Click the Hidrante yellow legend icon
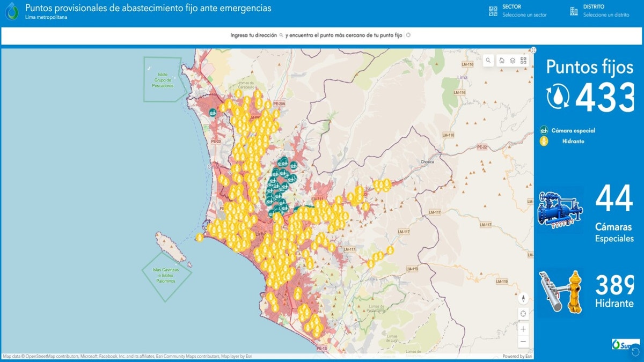The width and height of the screenshot is (644, 362). (x=544, y=141)
